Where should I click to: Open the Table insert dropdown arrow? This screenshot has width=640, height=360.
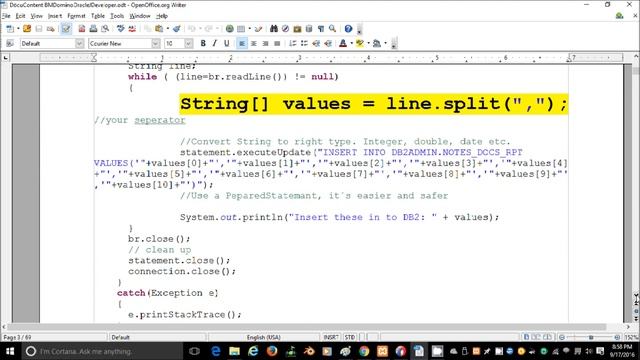[x=249, y=29]
